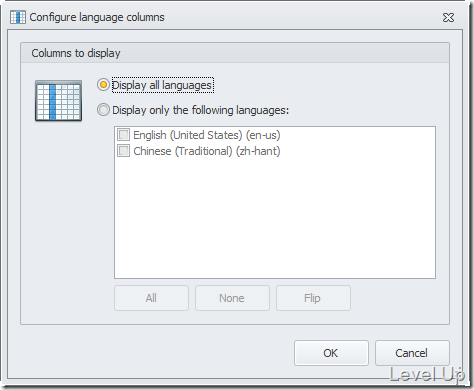Click the None button
This screenshot has width=474, height=390.
(232, 298)
